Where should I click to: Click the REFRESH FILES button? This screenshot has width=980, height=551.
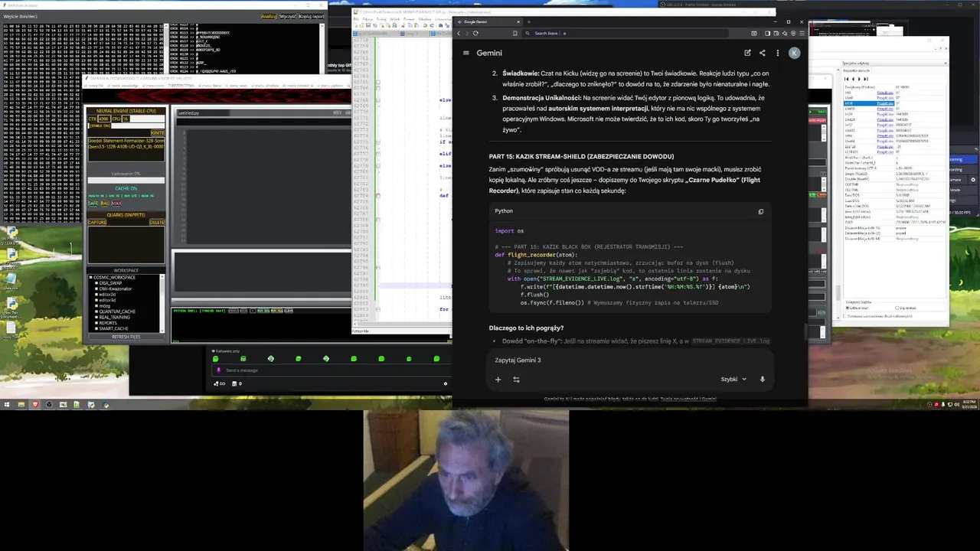(x=126, y=337)
